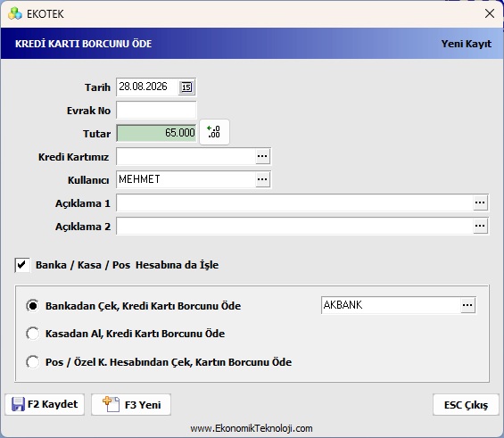504x438 pixels.
Task: Click the decimal format icon beside Tutar
Action: coord(214,132)
